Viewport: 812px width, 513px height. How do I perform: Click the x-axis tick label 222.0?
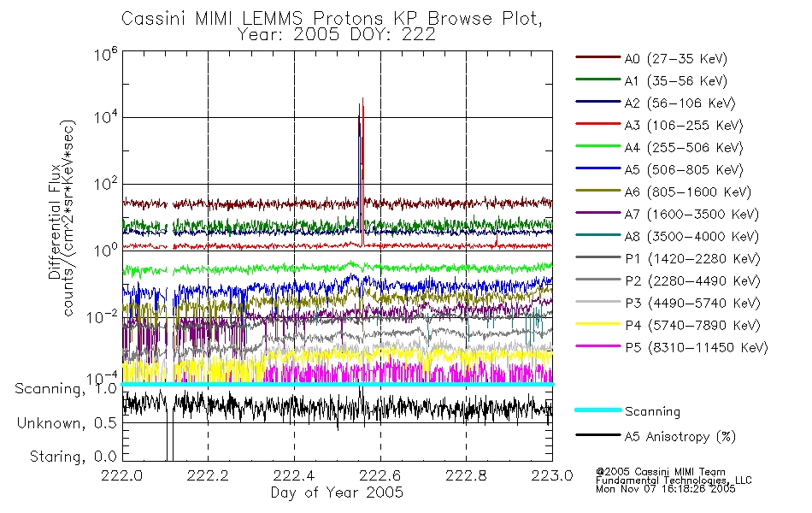pyautogui.click(x=121, y=475)
